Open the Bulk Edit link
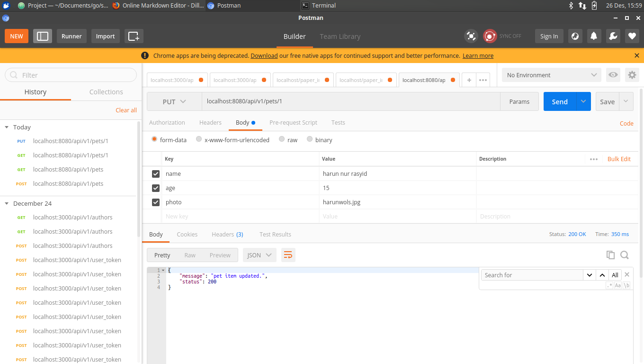Screen dimensions: 644x364 click(619, 159)
